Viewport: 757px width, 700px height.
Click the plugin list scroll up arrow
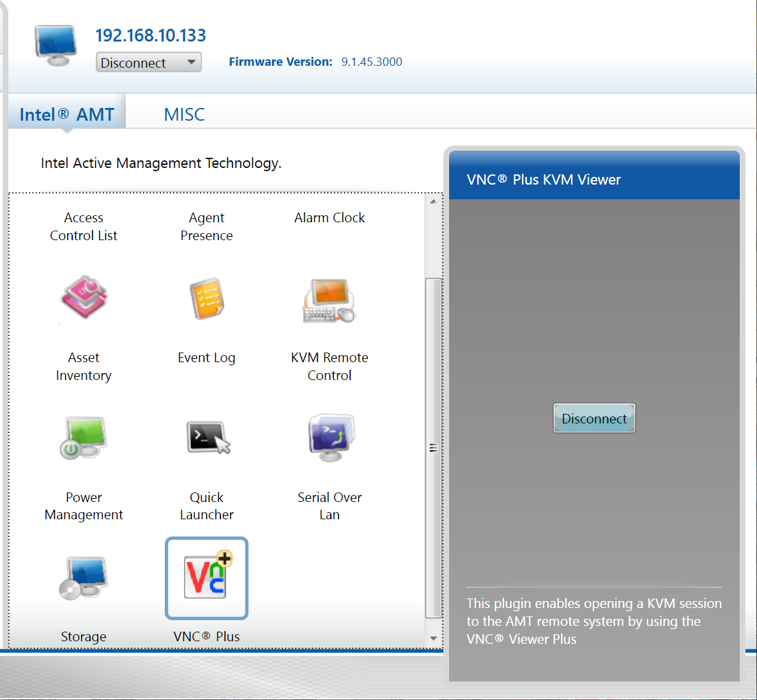coord(434,201)
